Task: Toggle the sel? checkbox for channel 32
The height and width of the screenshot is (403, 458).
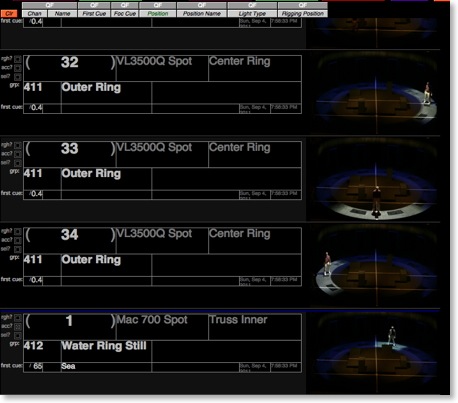Action: (18, 77)
